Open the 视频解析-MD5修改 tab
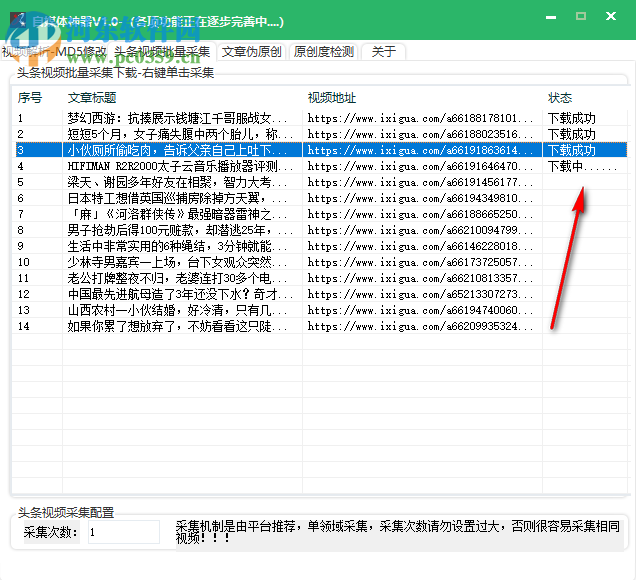Viewport: 636px width, 580px height. click(x=54, y=52)
